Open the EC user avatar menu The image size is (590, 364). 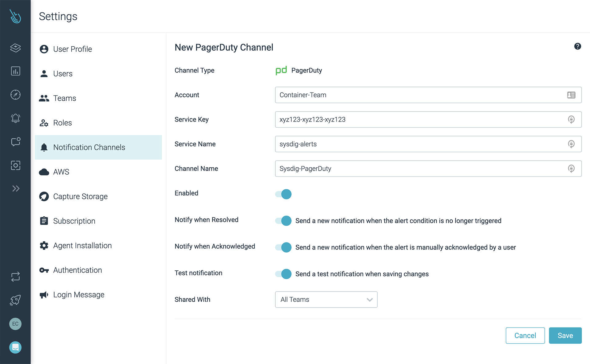coord(15,324)
